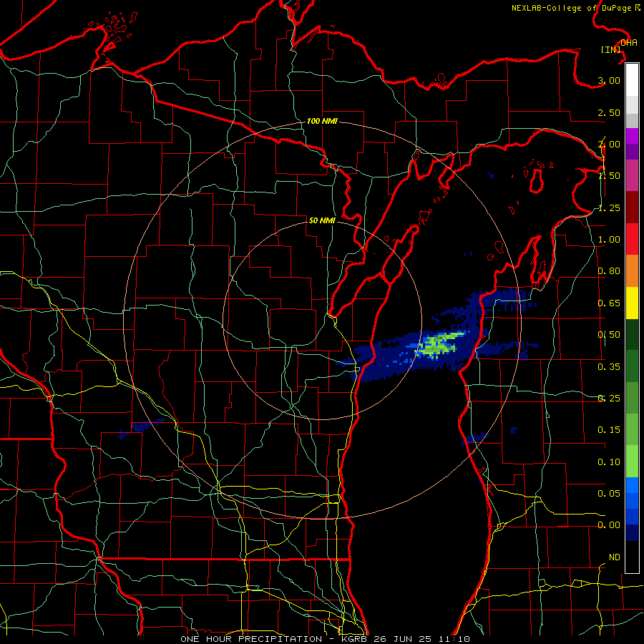Pick the bright magenta legend swatch

[632, 136]
